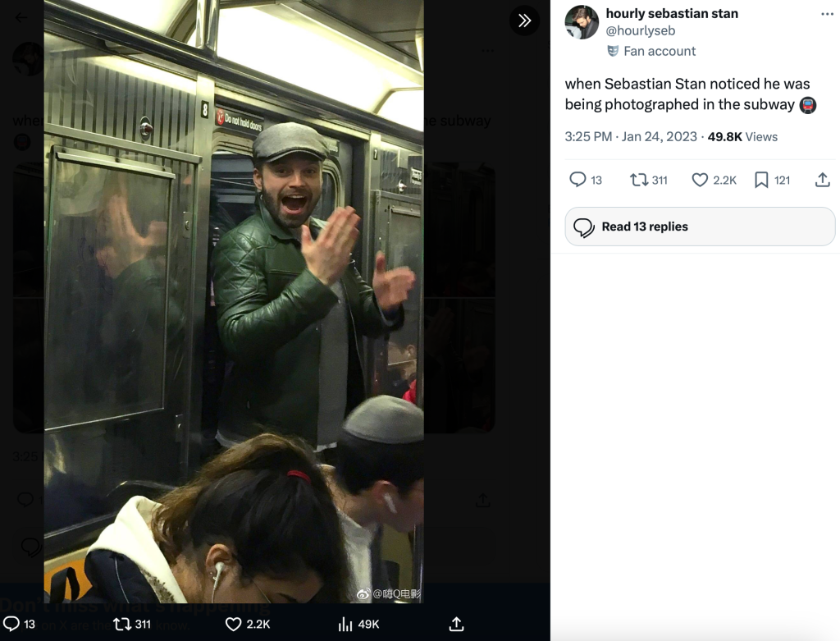Viewport: 840px width, 641px height.
Task: Click the repost icon in the bottom photo bar
Action: click(x=122, y=625)
